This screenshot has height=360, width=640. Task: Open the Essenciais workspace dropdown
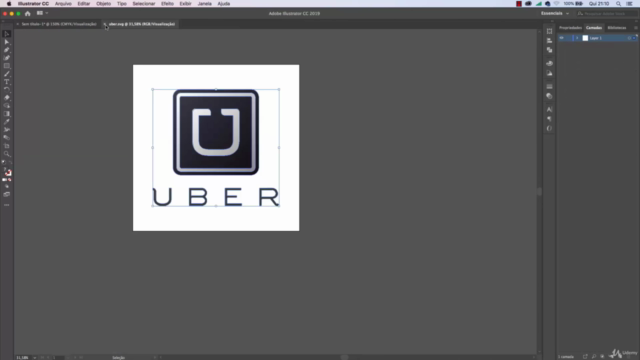click(x=555, y=13)
